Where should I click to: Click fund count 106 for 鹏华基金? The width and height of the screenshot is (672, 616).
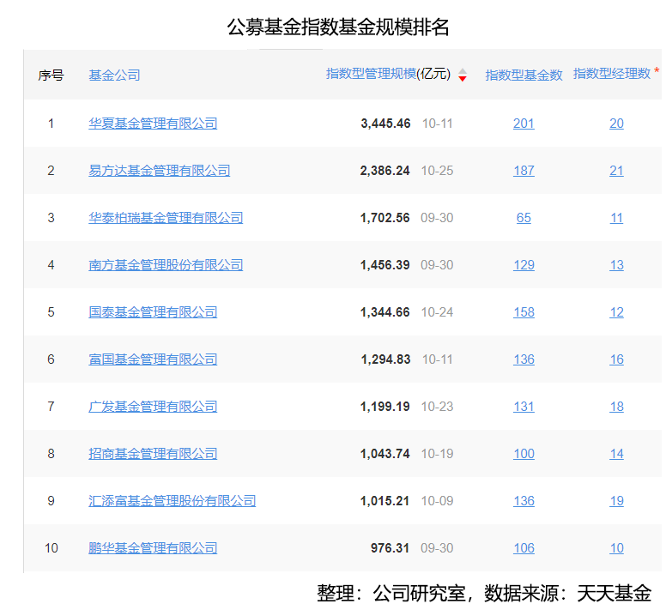coord(524,547)
